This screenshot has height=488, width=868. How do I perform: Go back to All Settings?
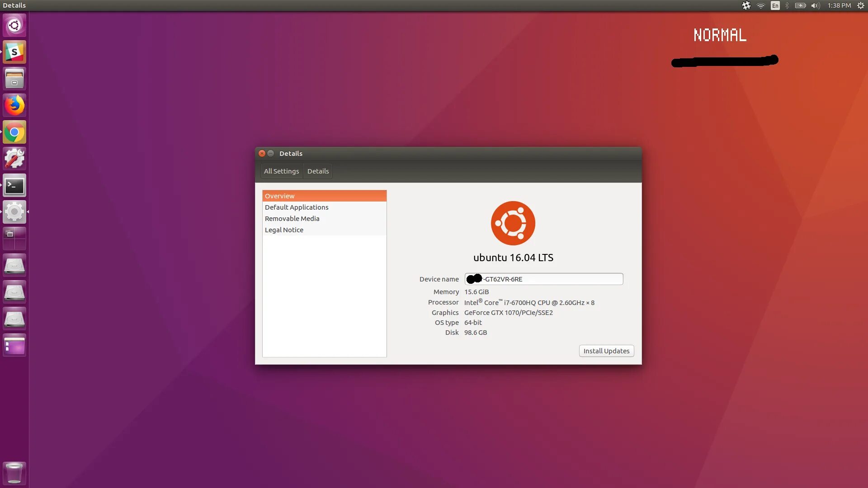281,171
